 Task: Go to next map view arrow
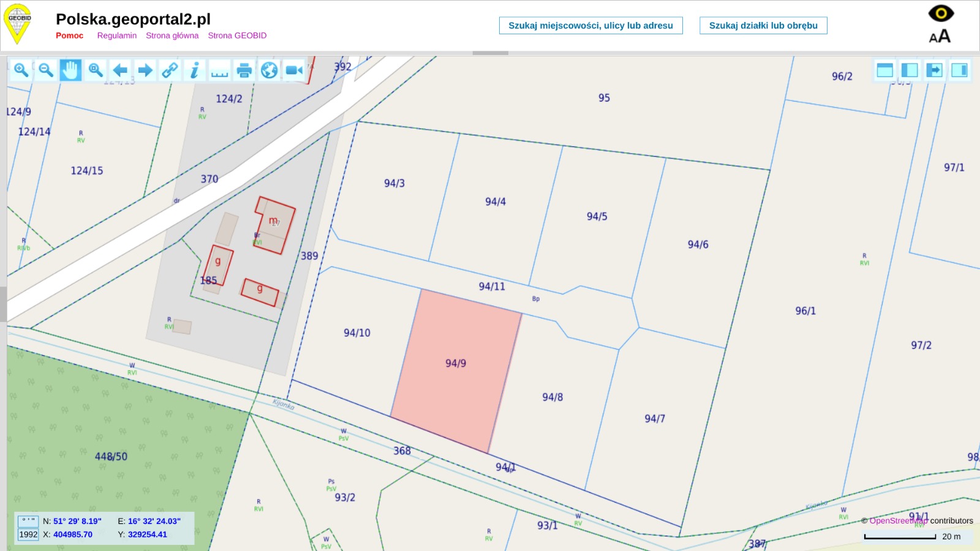(145, 70)
